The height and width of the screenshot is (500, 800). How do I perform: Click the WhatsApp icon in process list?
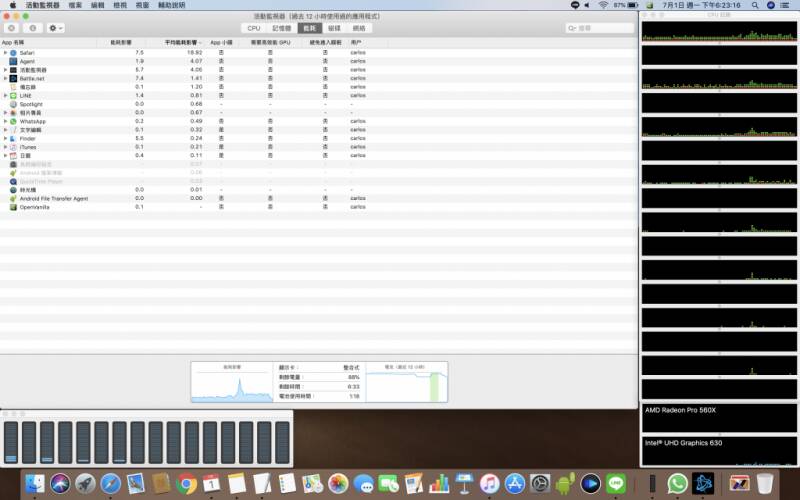[x=13, y=121]
